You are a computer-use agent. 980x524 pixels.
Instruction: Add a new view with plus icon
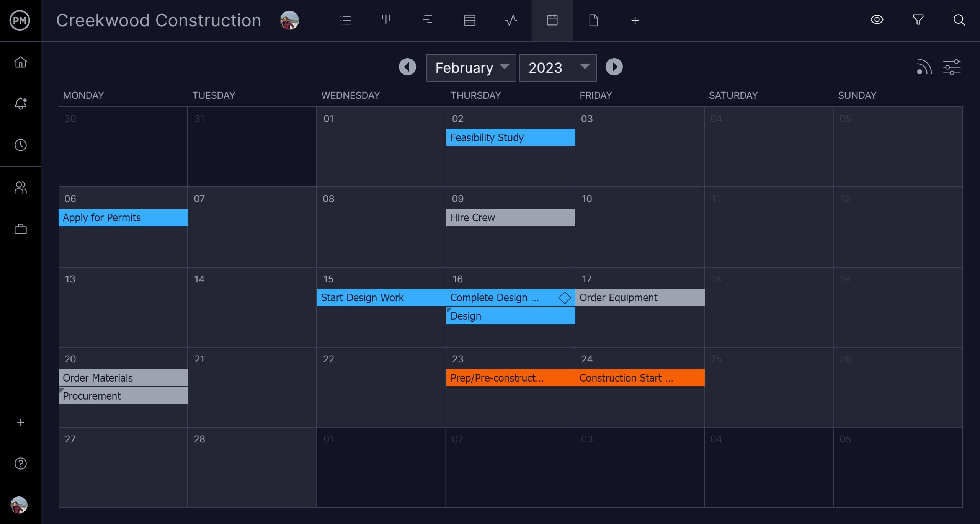[635, 20]
